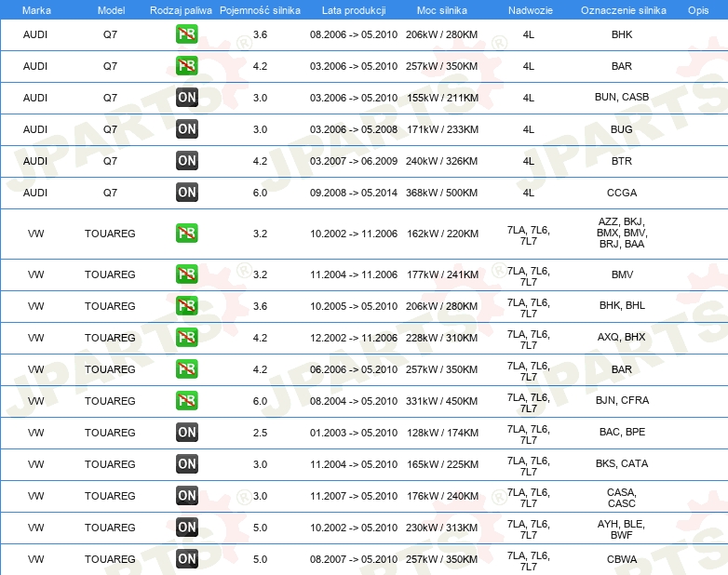Select engine codes AZZ, BKJ, BMX, BMV, BRJ, BAA
The width and height of the screenshot is (728, 575).
622,233
